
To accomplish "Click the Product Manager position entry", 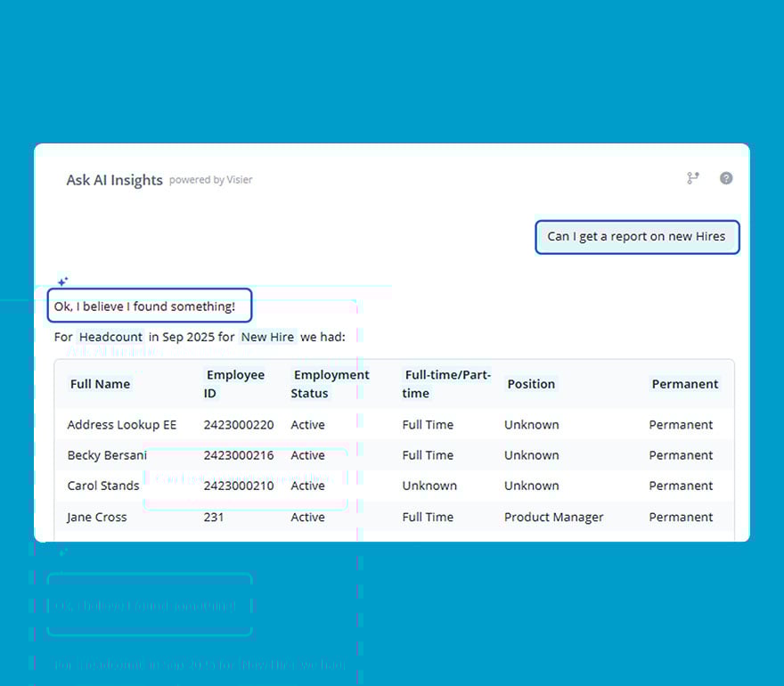I will 553,517.
